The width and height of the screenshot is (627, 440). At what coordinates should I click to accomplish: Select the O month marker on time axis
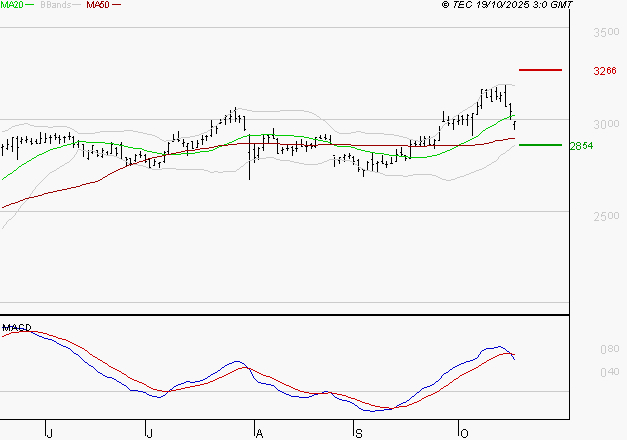[x=463, y=431]
